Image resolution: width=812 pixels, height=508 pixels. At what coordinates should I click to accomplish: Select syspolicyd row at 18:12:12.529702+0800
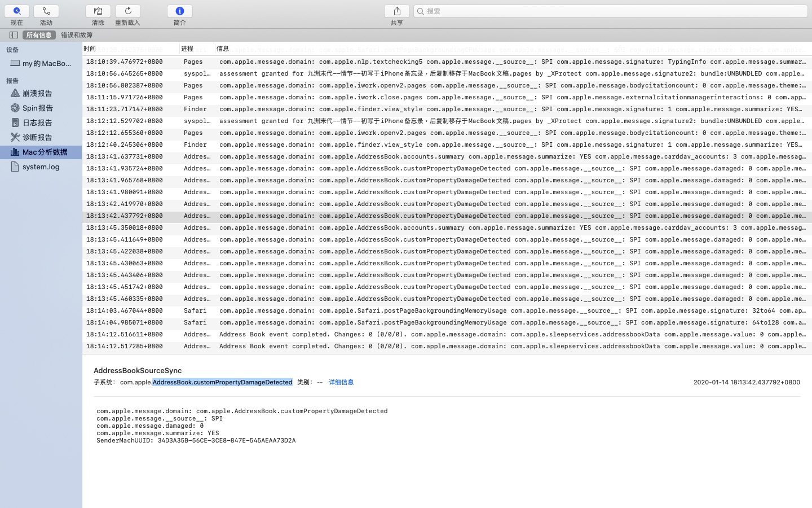coord(447,121)
